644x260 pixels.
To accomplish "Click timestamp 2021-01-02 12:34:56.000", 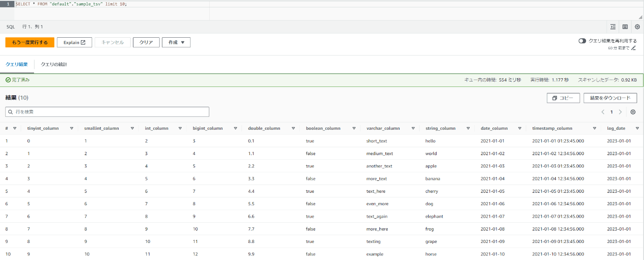I will click(558, 154).
